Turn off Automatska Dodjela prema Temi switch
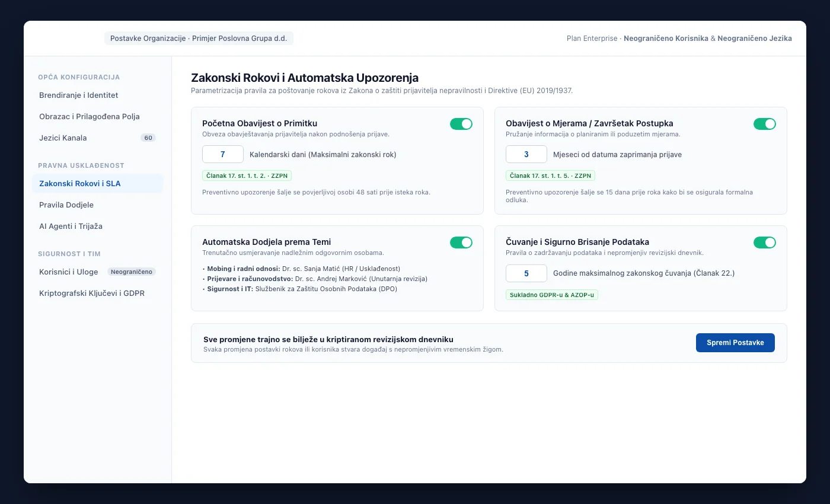This screenshot has width=830, height=504. pos(461,243)
